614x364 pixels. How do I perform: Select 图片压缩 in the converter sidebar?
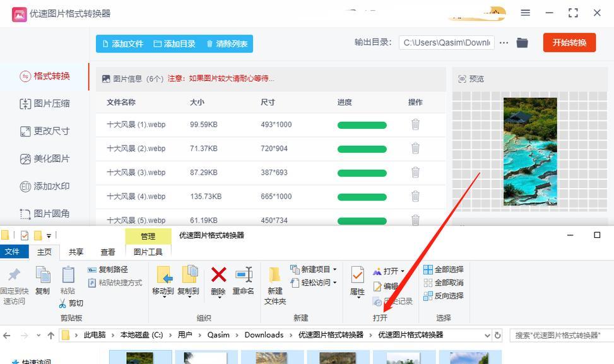pyautogui.click(x=45, y=103)
